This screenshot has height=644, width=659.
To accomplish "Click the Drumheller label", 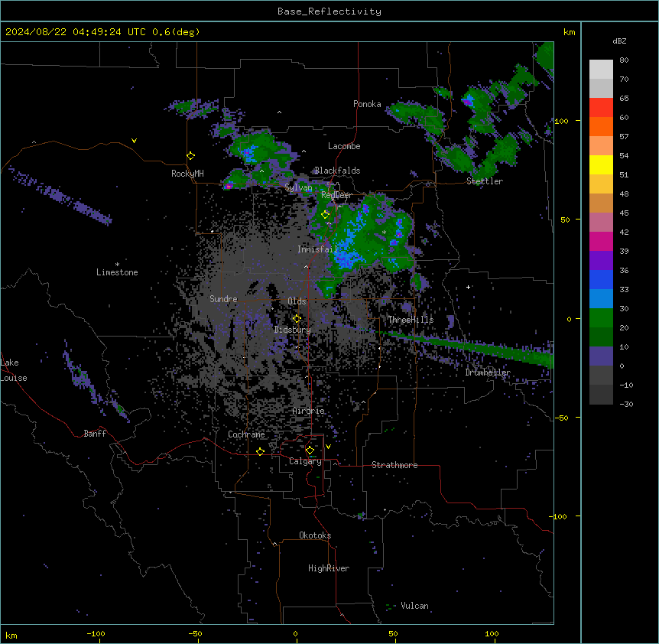I will [488, 372].
